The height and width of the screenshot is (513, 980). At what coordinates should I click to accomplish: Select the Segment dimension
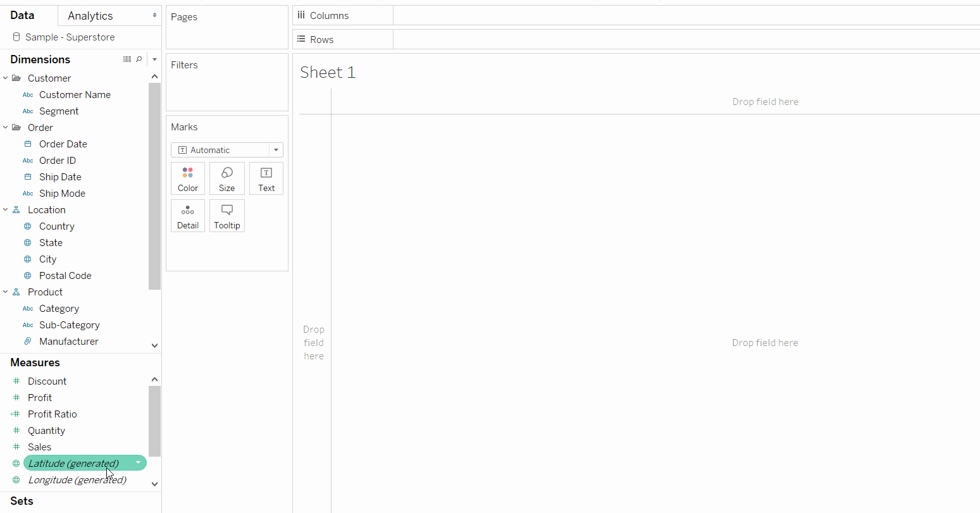[x=59, y=111]
